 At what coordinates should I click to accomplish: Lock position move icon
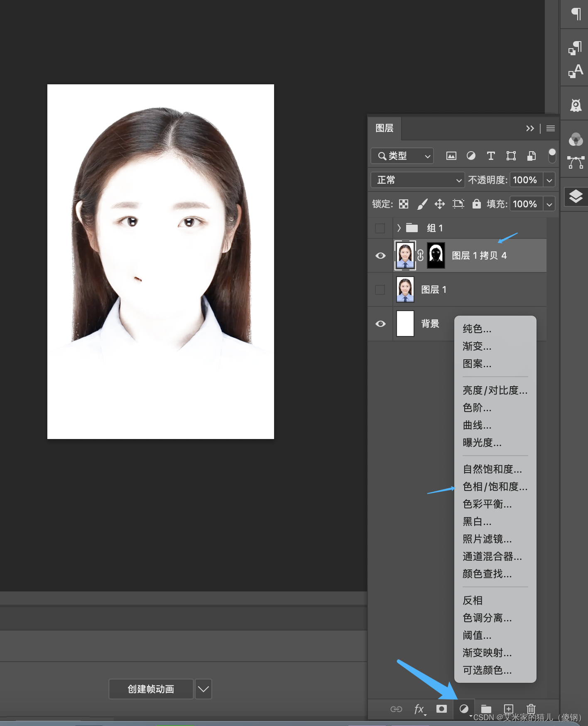click(x=440, y=204)
